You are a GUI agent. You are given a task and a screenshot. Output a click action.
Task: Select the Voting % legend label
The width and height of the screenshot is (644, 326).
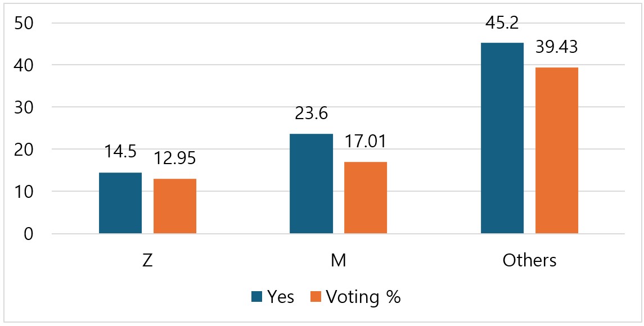click(363, 296)
